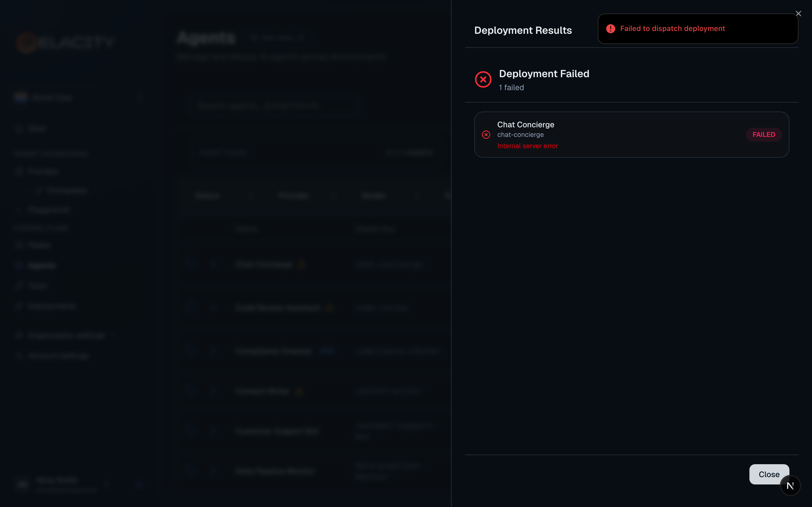Click the error icon beside Deployment Failed heading
The width and height of the screenshot is (812, 507).
click(483, 79)
